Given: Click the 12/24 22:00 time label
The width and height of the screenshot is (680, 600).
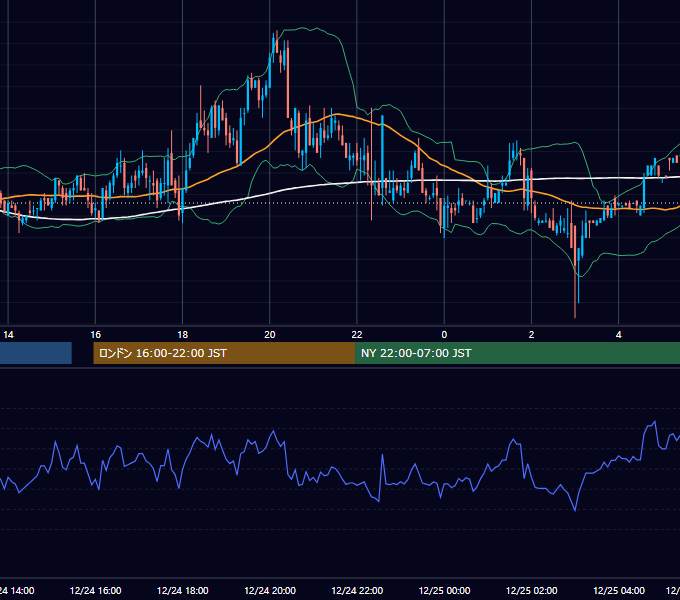Looking at the screenshot, I should [x=357, y=590].
